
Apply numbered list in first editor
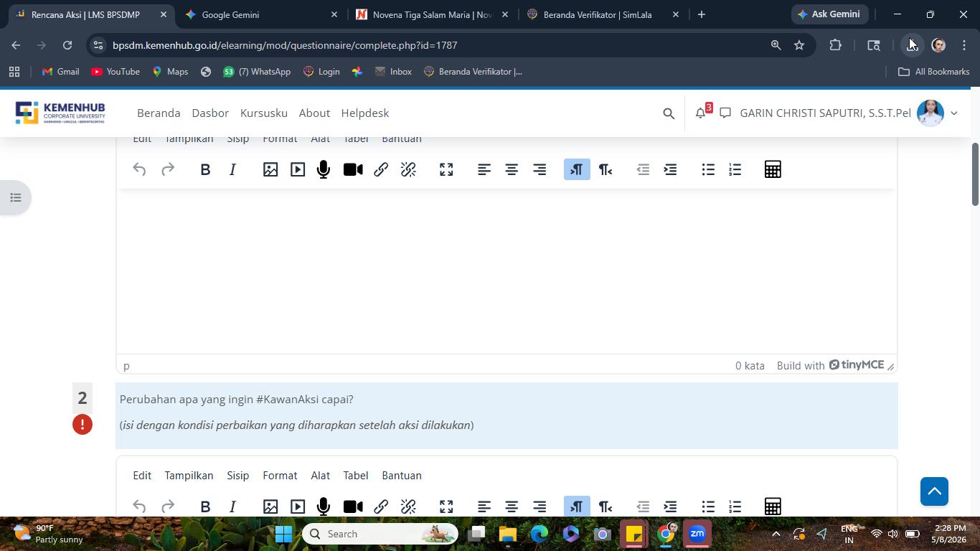(735, 169)
